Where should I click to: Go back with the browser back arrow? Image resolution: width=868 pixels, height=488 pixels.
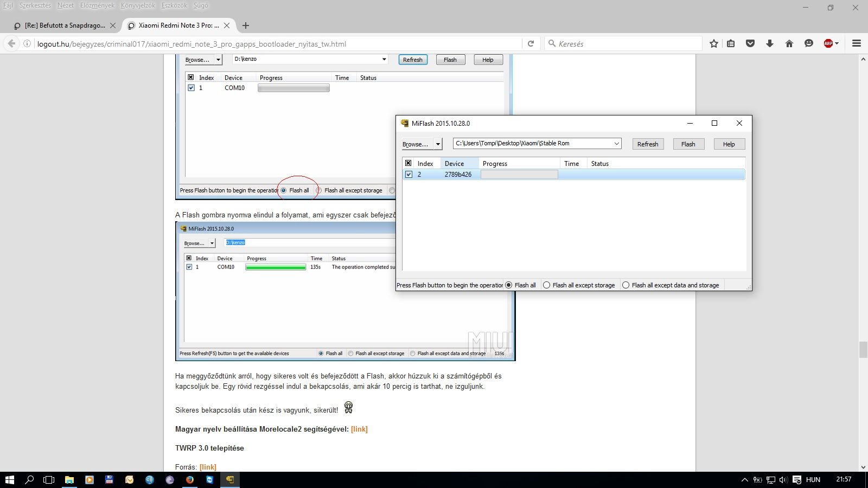pos(11,44)
